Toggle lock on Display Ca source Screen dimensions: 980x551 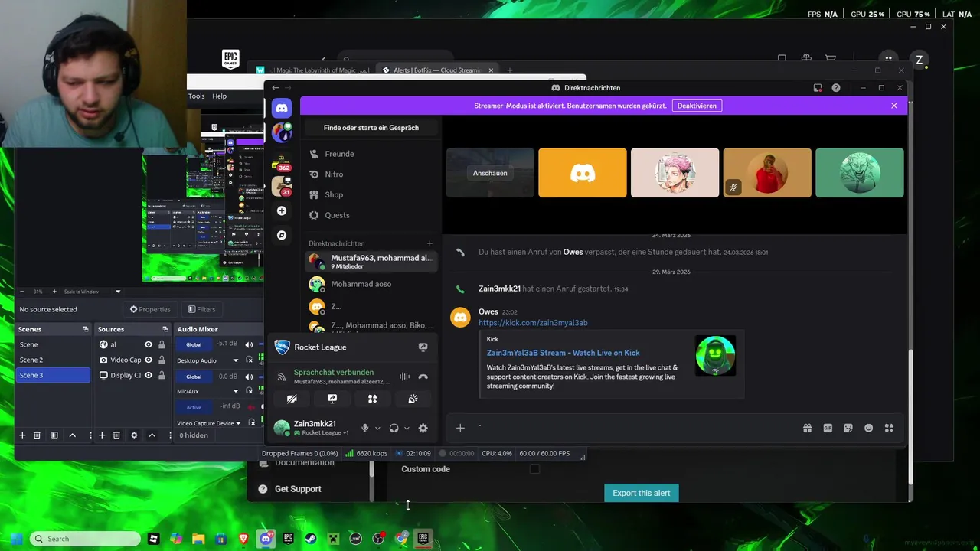tap(162, 375)
